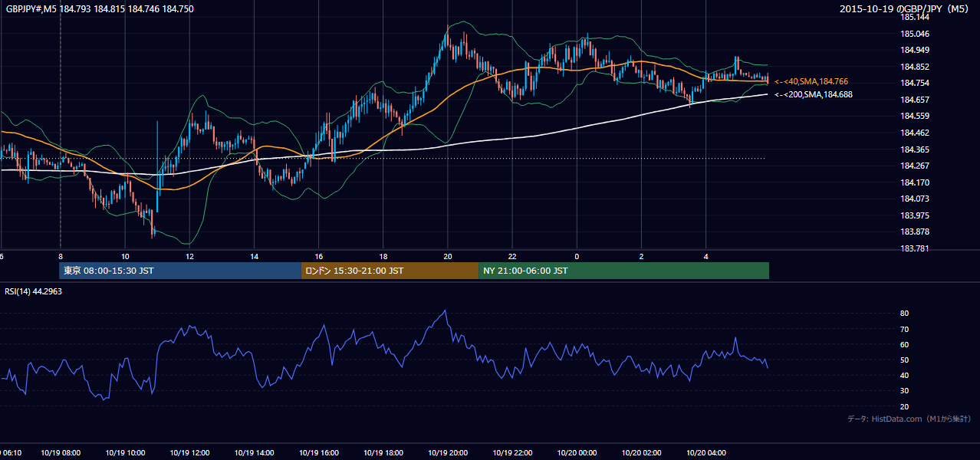
Task: Click price level 184.657 on the axis
Action: coord(914,100)
